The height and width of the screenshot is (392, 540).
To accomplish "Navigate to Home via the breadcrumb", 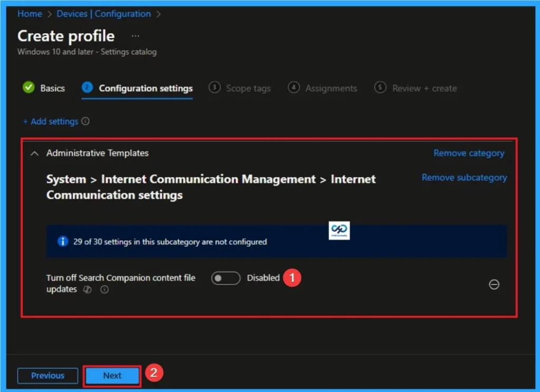I will pos(29,14).
